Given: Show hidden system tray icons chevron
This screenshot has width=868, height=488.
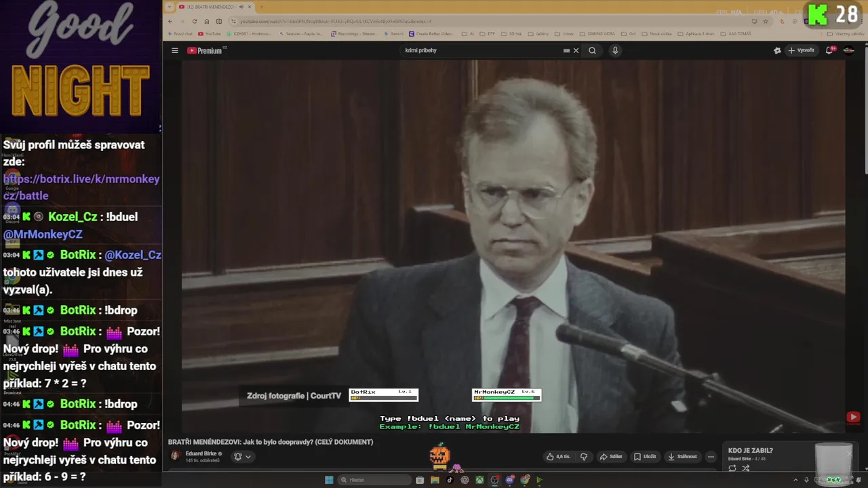Looking at the screenshot, I should [x=797, y=480].
